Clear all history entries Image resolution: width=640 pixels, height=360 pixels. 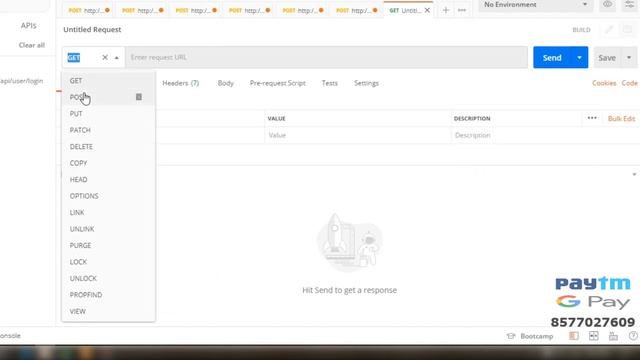[31, 45]
